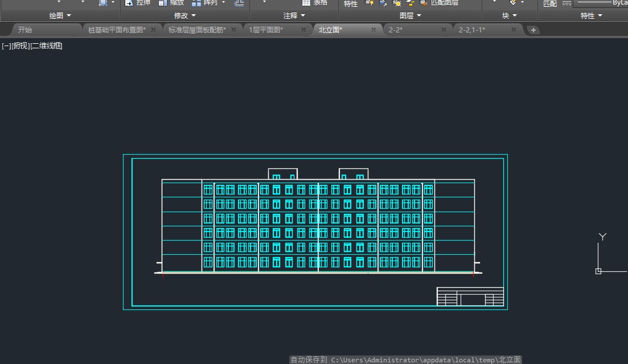628x364 pixels.
Task: Click the new drawing tab plus icon
Action: point(533,30)
